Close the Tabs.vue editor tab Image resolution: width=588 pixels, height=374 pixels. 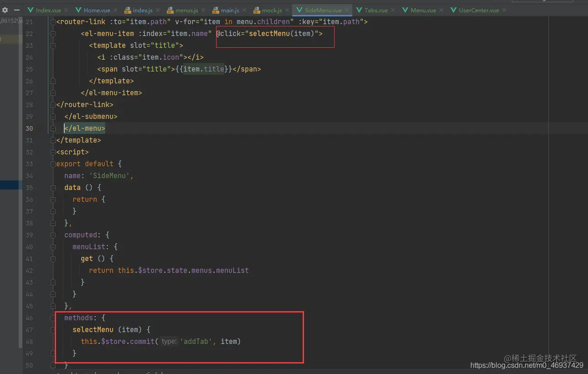392,10
